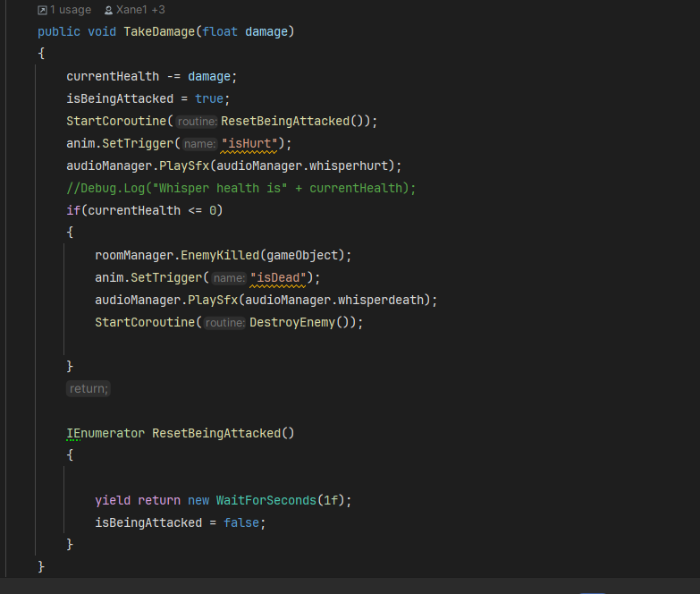Open the '1 usage' code lens
The image size is (700, 594).
point(70,10)
